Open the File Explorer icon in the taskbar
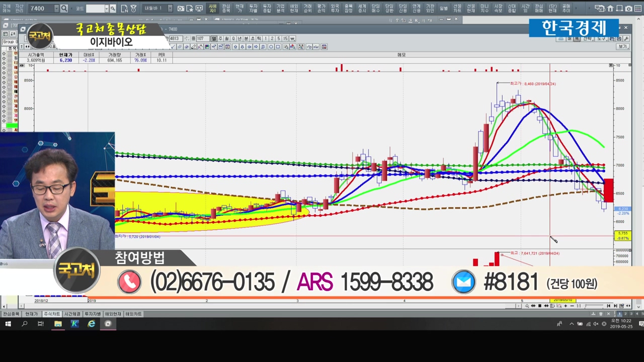The height and width of the screenshot is (362, 644). 58,324
